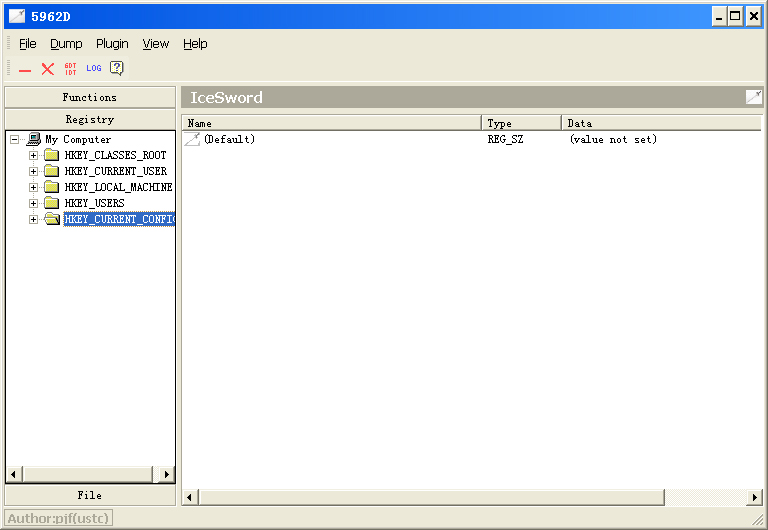Expand the HKEY_USERS node
768x530 pixels.
click(33, 203)
